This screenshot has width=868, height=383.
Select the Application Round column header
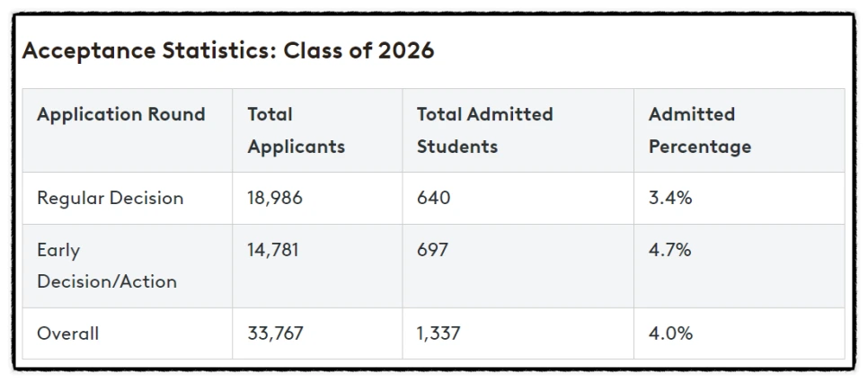click(120, 115)
